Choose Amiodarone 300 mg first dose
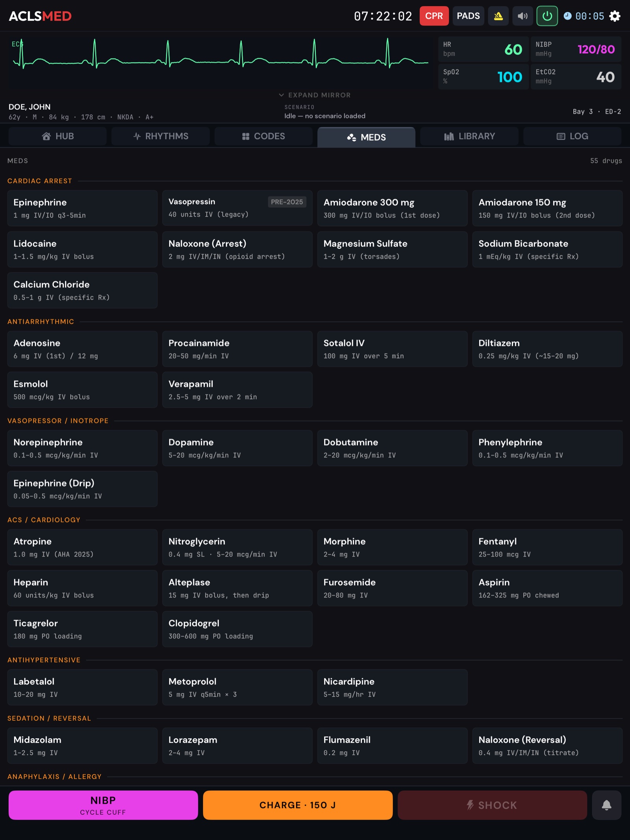Screen dimensions: 630x840 coord(392,208)
